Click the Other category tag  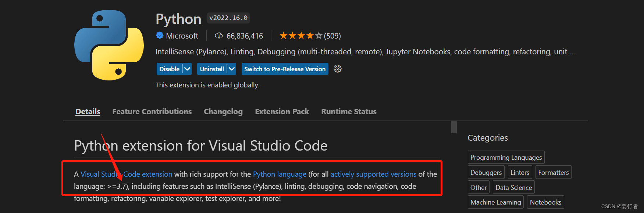[x=478, y=187]
